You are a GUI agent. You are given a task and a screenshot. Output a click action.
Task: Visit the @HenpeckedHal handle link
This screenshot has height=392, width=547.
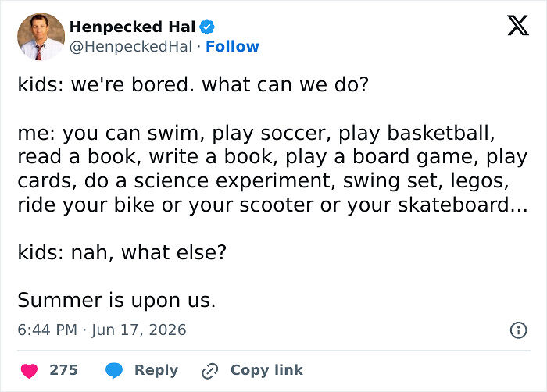130,46
